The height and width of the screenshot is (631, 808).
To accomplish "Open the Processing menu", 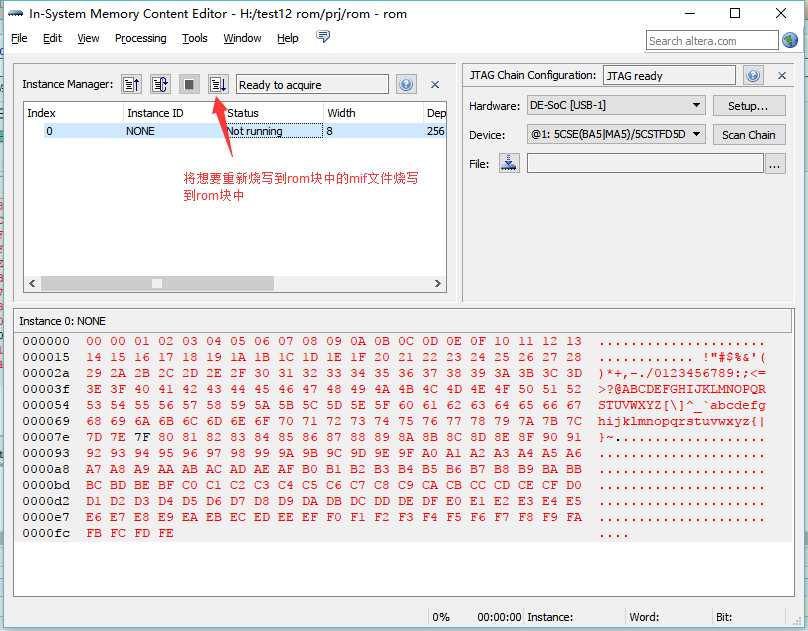I will 141,38.
